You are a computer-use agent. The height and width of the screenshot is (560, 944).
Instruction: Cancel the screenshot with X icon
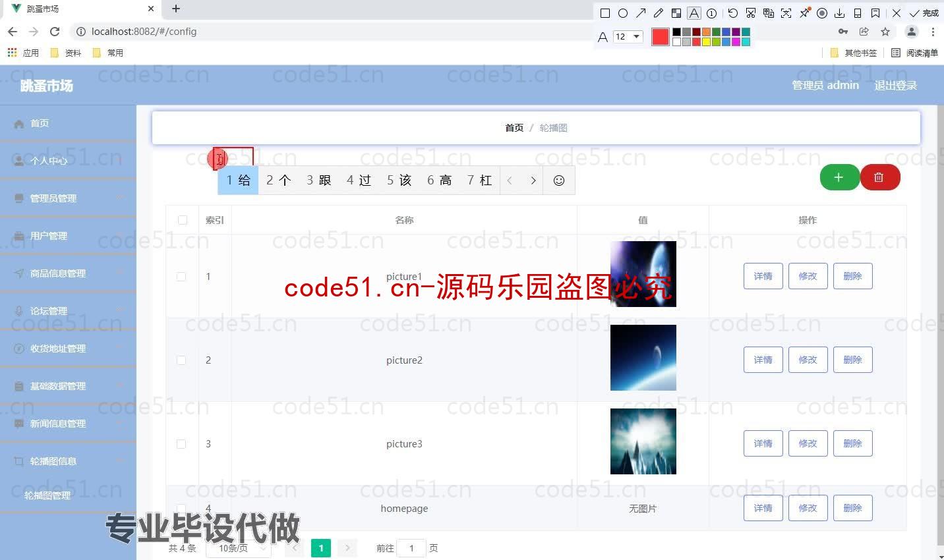coord(897,13)
